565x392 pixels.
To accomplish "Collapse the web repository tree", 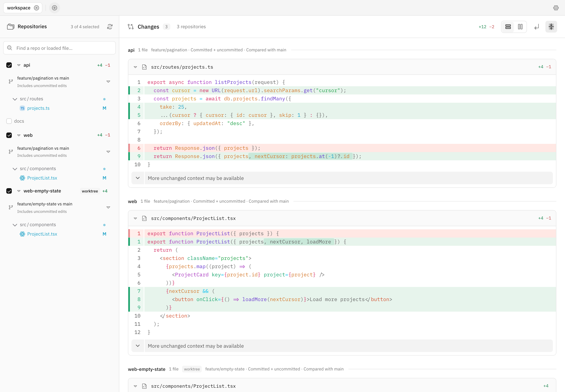I will point(19,135).
